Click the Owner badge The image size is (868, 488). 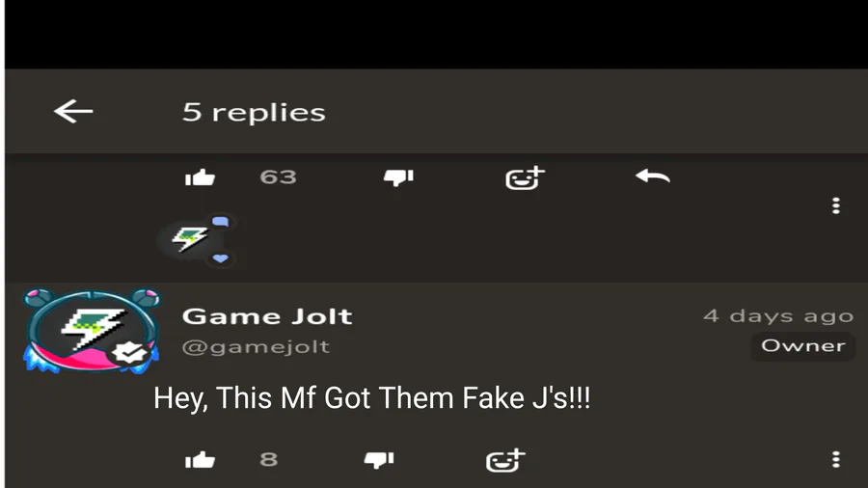pyautogui.click(x=803, y=346)
